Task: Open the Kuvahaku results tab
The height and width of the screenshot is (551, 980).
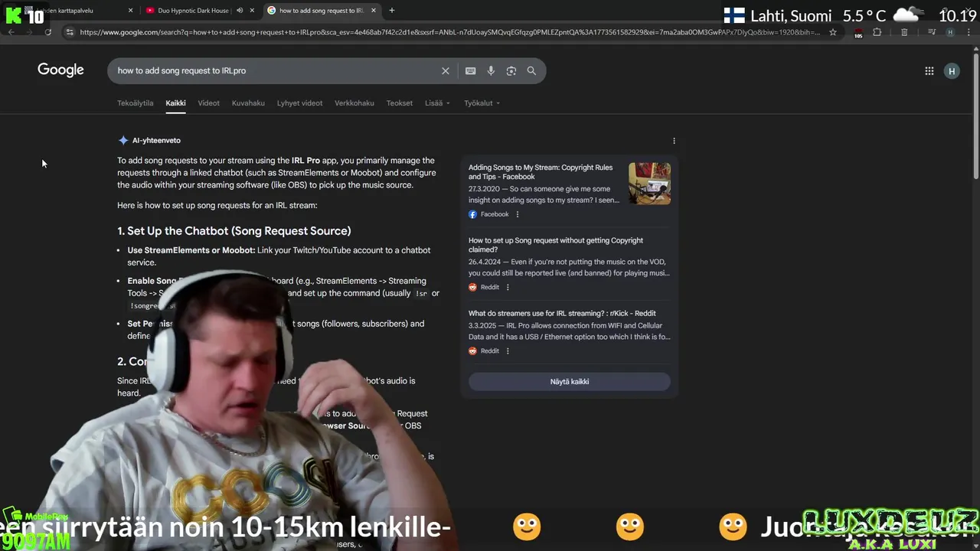Action: [x=248, y=103]
